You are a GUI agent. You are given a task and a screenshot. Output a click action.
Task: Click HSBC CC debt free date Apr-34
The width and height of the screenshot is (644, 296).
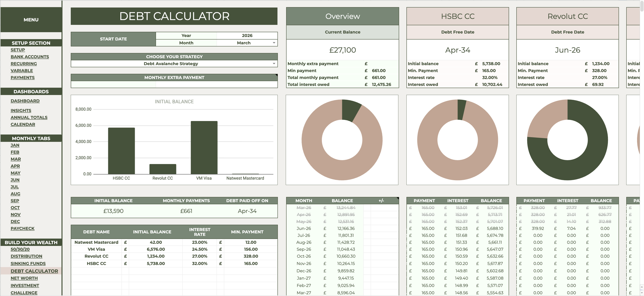[458, 50]
